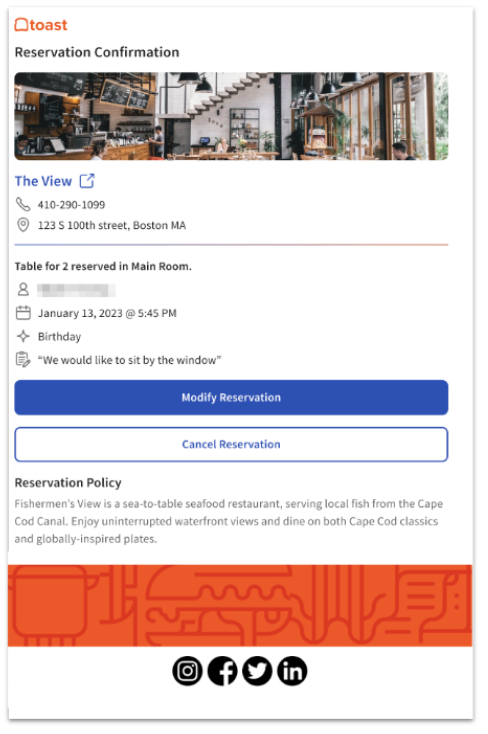This screenshot has height=734, width=488.
Task: Click the phone handset icon
Action: pos(23,204)
